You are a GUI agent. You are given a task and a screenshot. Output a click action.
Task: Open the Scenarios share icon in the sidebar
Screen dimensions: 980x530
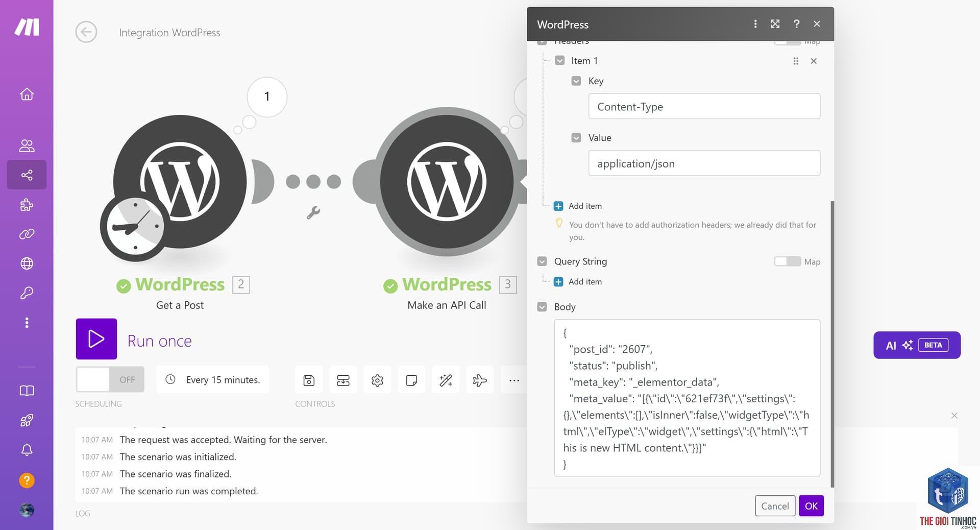point(27,175)
